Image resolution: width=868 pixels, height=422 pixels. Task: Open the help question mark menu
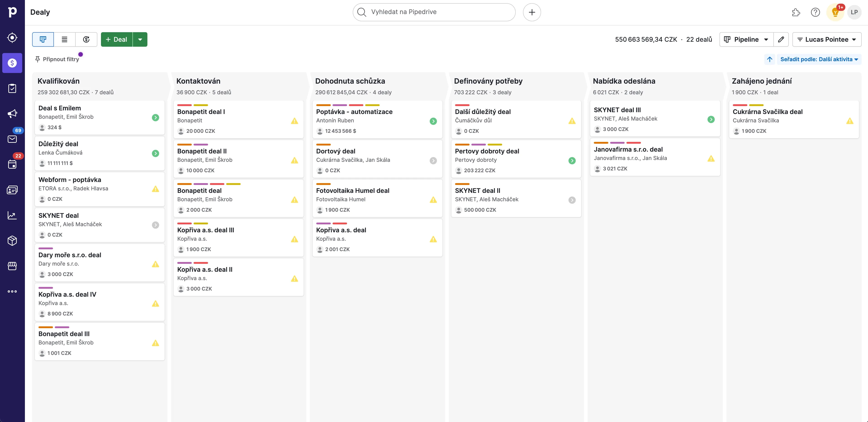click(x=815, y=12)
